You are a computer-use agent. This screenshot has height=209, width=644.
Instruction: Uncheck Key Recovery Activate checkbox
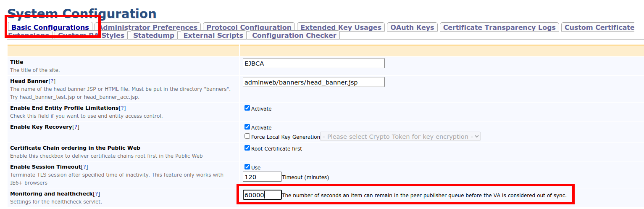coord(247,127)
